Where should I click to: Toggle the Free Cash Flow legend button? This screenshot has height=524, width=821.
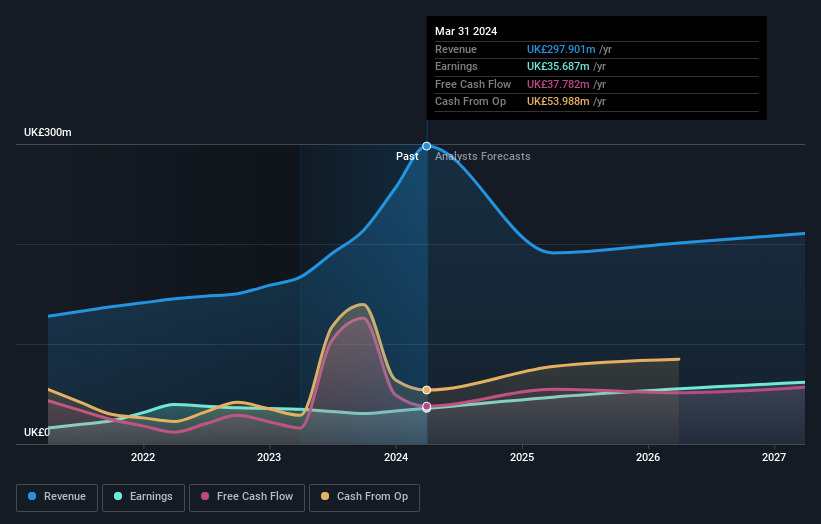[x=247, y=497]
